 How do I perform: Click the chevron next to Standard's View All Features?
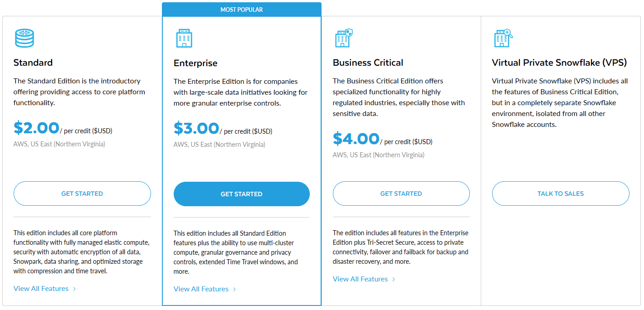pos(74,289)
